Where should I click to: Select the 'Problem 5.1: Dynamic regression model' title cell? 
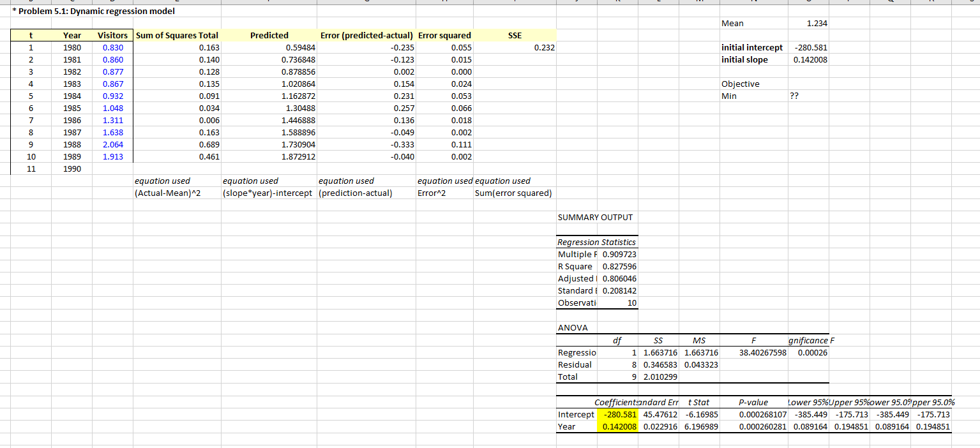tap(93, 11)
